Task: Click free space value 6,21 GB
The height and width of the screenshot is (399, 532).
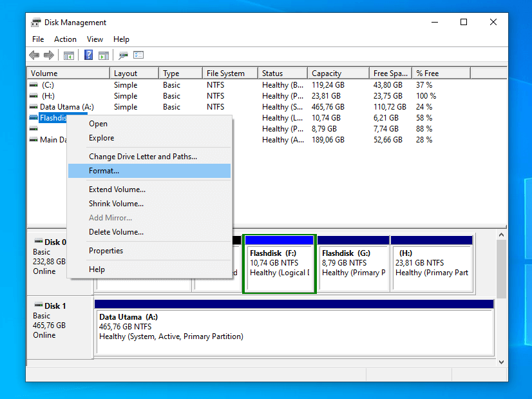Action: click(386, 118)
